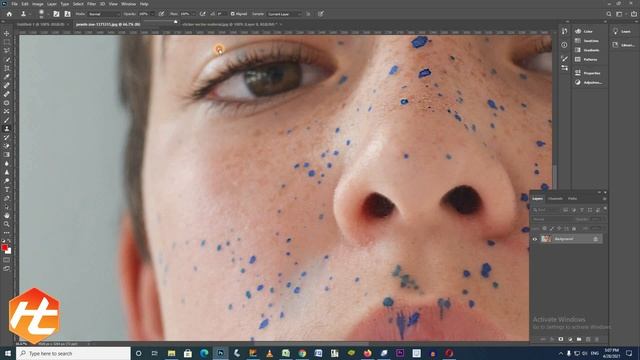Click the Windows Start button

[8, 353]
